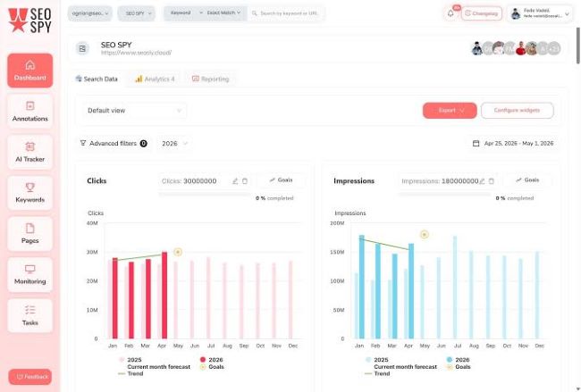Screen dimensions: 581x392
Task: Click the calendar icon by date range
Action: (476, 143)
